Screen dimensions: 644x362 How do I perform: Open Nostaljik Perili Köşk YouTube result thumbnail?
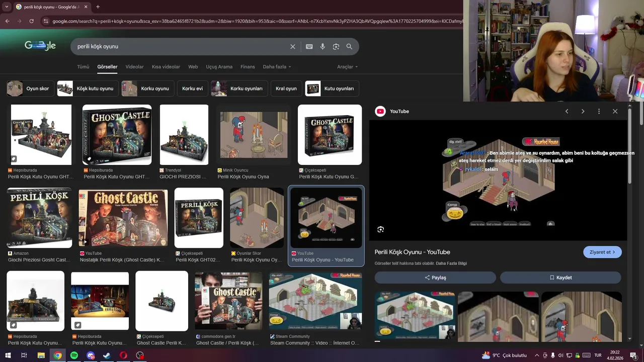pos(123,218)
